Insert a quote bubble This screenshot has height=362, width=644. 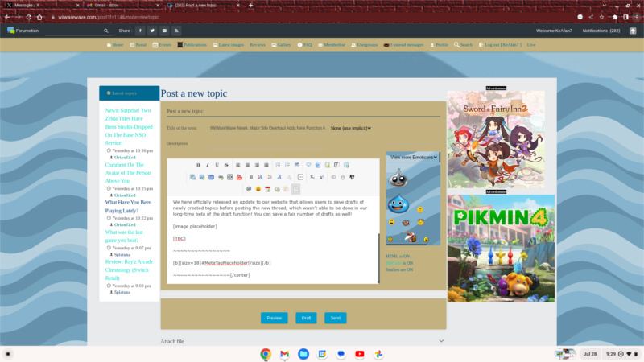pyautogui.click(x=308, y=165)
